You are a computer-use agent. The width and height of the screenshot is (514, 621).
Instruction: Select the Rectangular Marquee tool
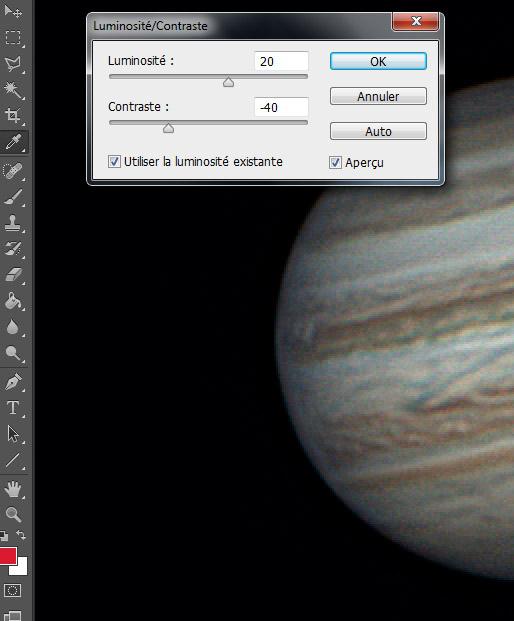(13, 38)
